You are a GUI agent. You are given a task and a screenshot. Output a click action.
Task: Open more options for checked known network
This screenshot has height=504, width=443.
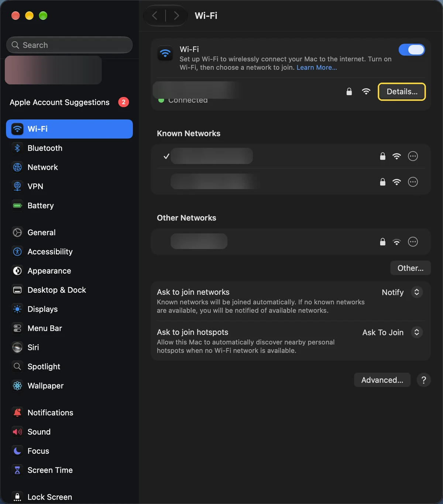click(x=413, y=156)
